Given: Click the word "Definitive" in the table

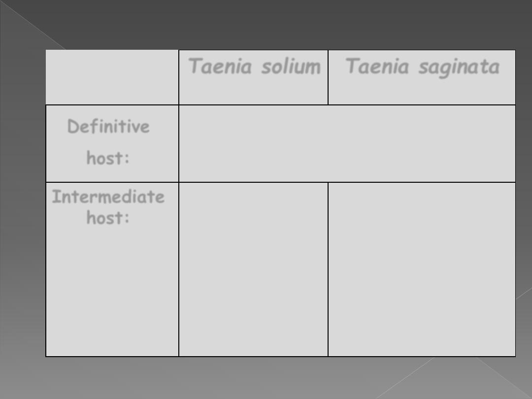Looking at the screenshot, I should (x=108, y=127).
